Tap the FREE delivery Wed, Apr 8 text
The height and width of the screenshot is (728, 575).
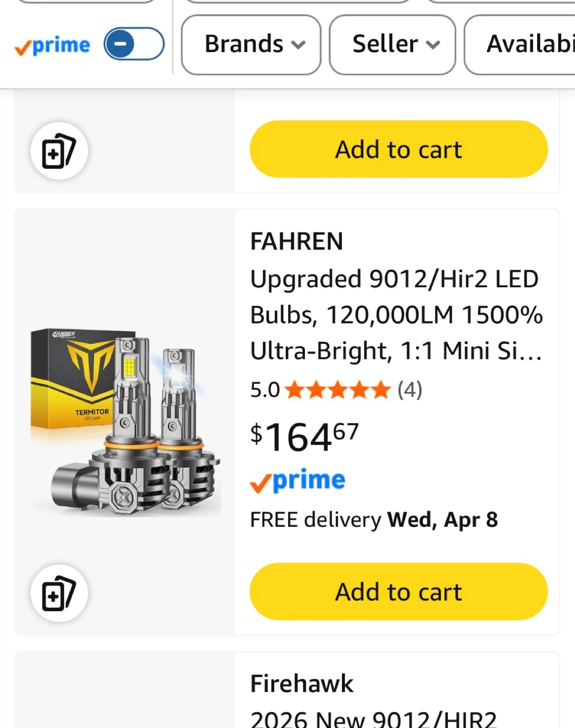(x=374, y=520)
